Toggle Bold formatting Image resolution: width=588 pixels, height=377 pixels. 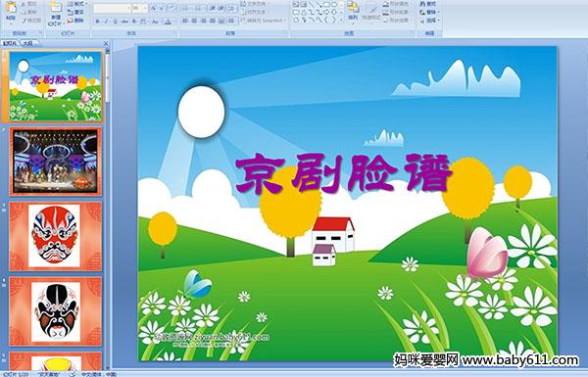[97, 22]
